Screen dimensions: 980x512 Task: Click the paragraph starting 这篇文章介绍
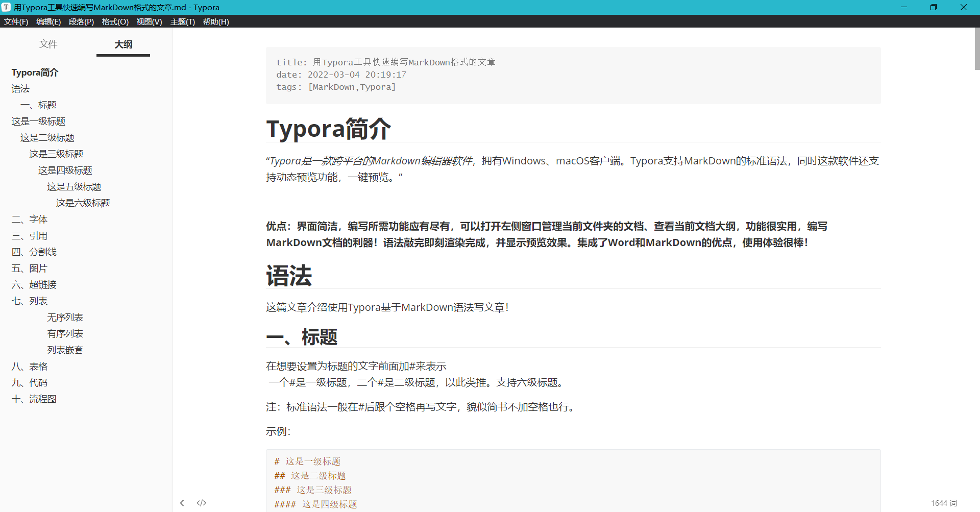pos(387,307)
